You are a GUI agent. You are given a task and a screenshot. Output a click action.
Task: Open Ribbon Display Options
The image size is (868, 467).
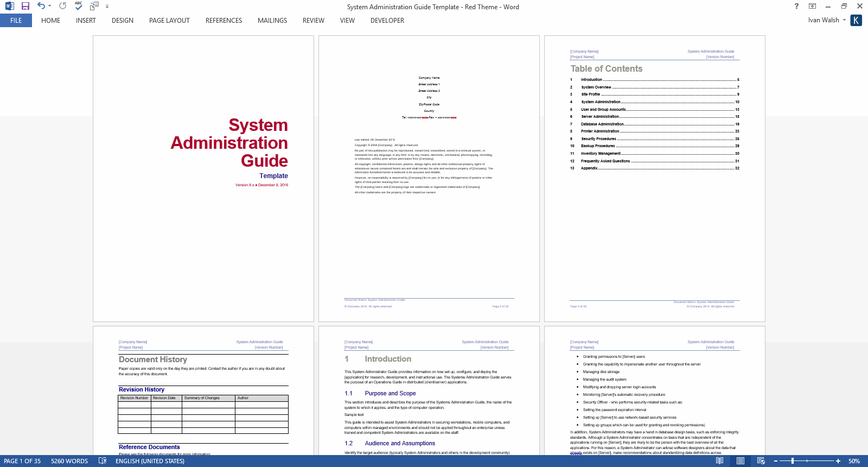click(x=812, y=6)
